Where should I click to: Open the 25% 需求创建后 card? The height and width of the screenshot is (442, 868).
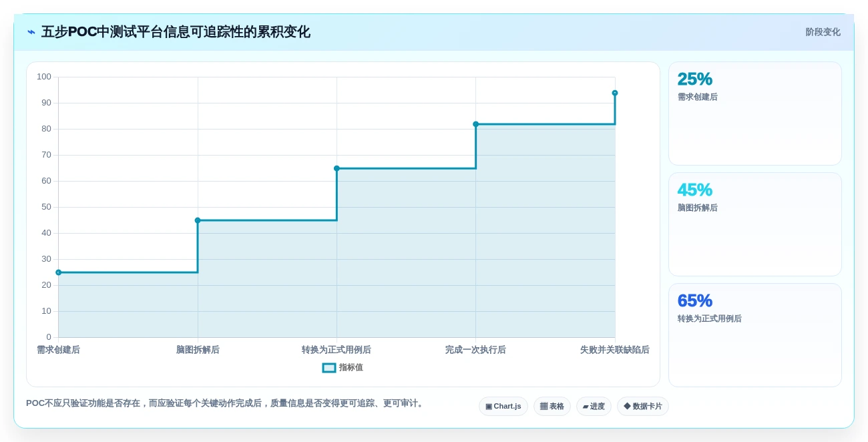tap(754, 114)
